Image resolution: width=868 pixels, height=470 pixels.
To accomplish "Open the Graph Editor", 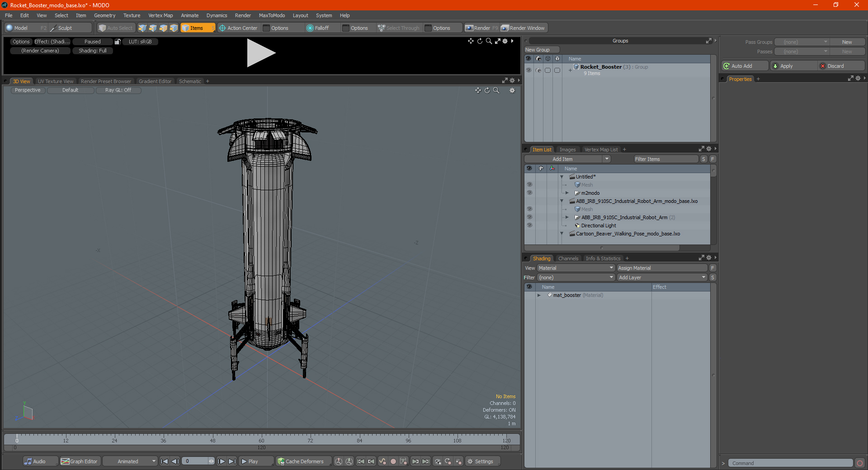I will pyautogui.click(x=80, y=461).
